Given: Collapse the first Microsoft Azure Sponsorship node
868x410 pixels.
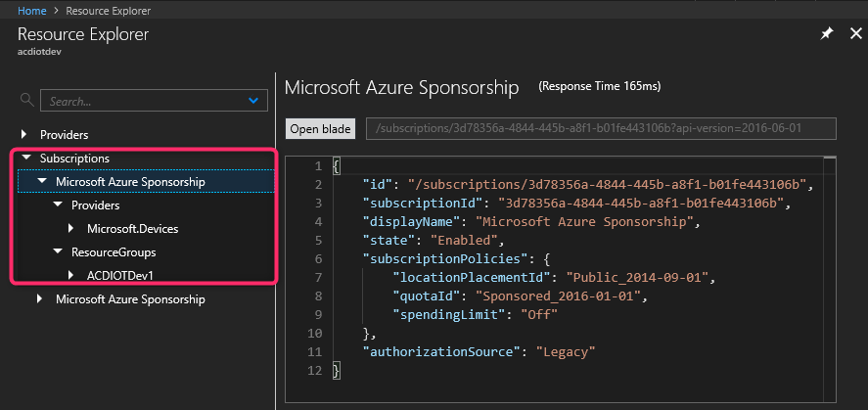Looking at the screenshot, I should click(41, 182).
